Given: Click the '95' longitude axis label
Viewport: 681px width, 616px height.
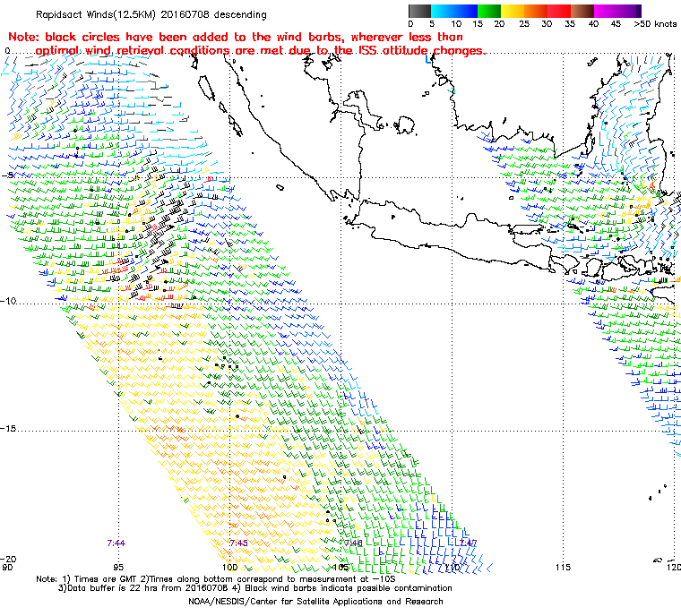Looking at the screenshot, I should 118,568.
